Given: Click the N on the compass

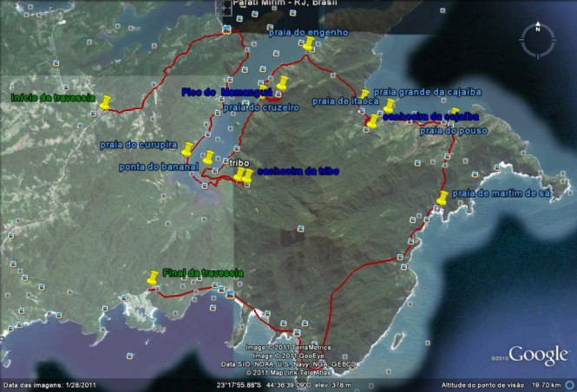Looking at the screenshot, I should [538, 29].
